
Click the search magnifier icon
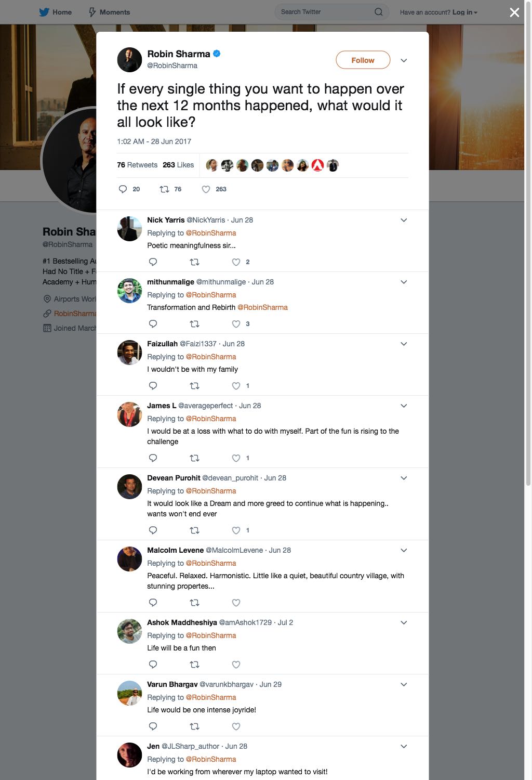tap(379, 12)
